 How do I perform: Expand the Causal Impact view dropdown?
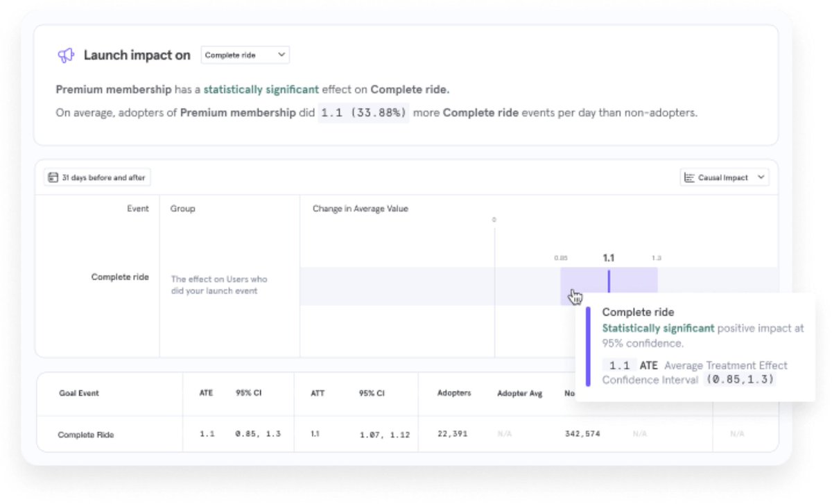coord(724,177)
